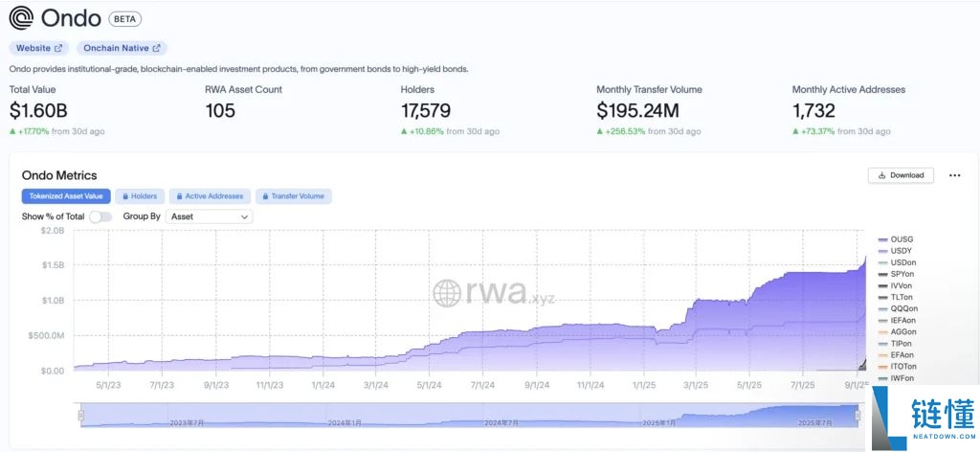Select the Tokenized Asset Value tab
Screen dimensions: 980x452
pos(66,196)
